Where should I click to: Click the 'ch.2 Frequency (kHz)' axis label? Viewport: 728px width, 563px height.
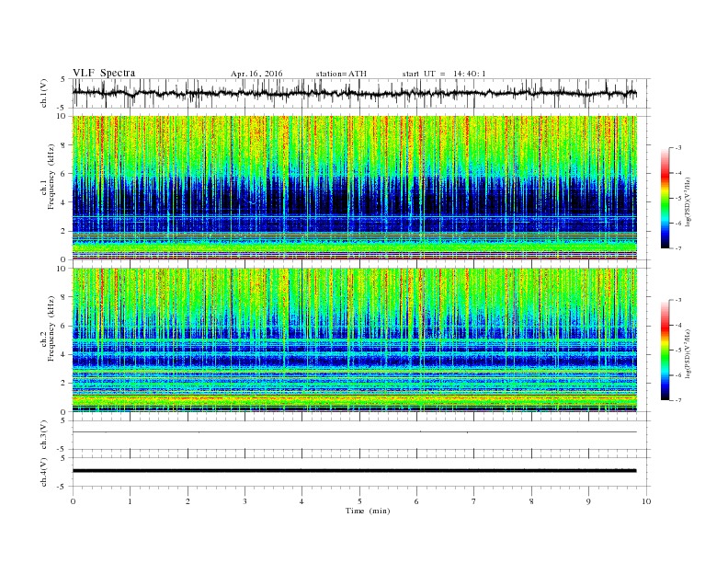48,329
